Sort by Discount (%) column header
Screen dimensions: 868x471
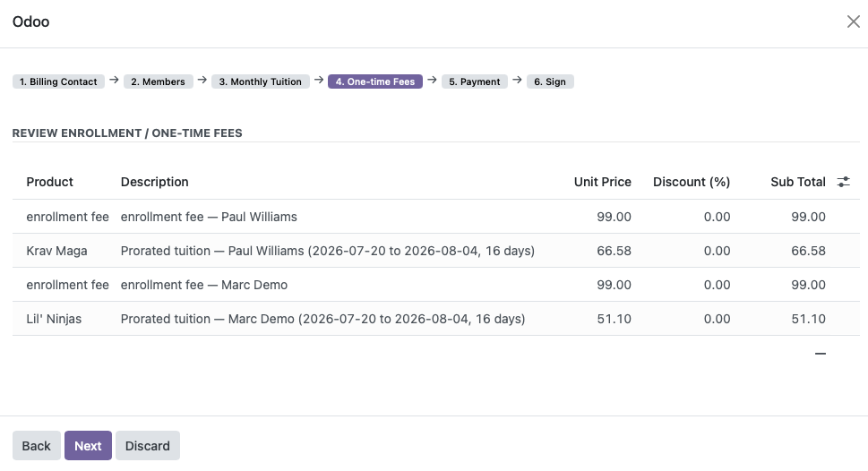tap(692, 182)
